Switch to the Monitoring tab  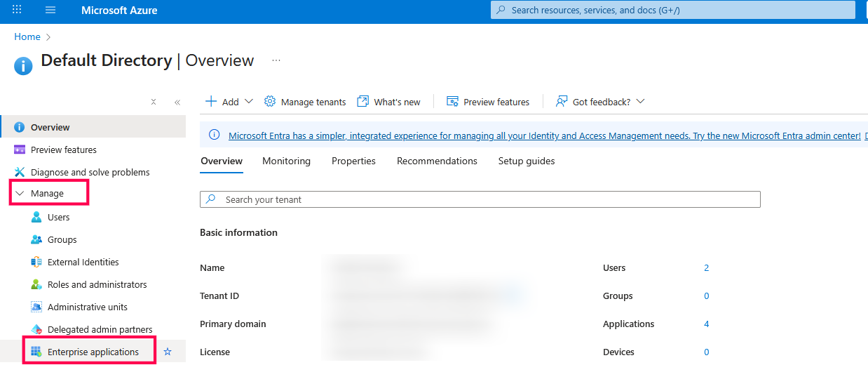pos(286,161)
